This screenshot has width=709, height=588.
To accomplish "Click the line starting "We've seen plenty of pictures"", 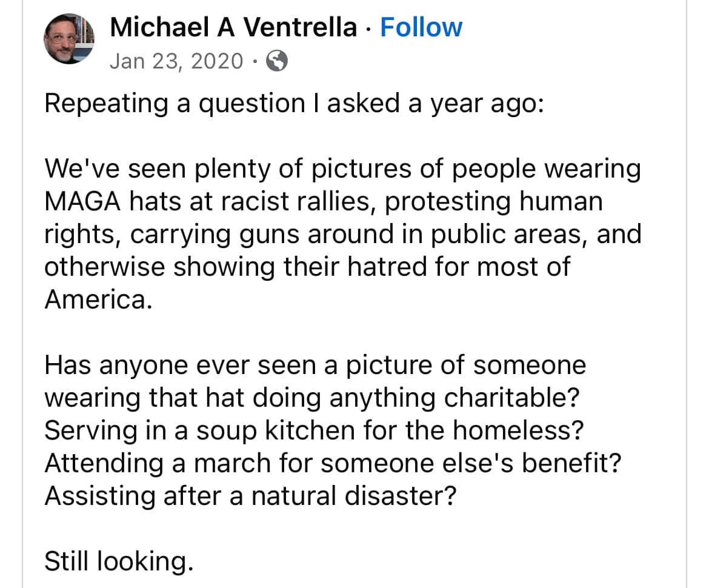I will tap(342, 169).
